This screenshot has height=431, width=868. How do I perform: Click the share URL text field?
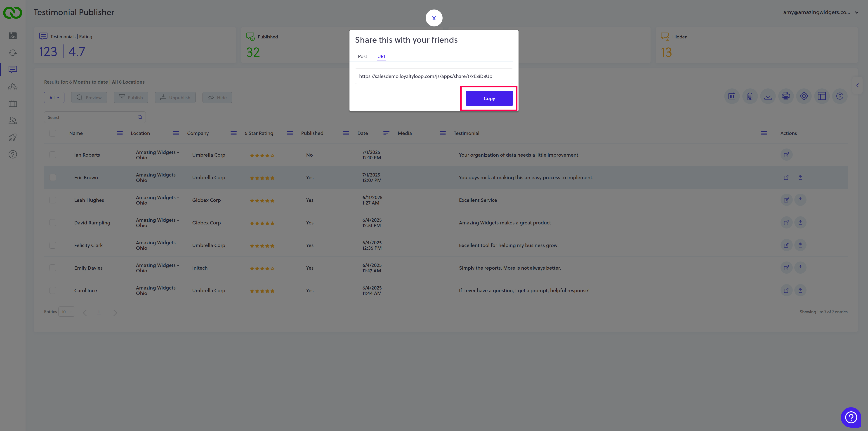pyautogui.click(x=433, y=76)
